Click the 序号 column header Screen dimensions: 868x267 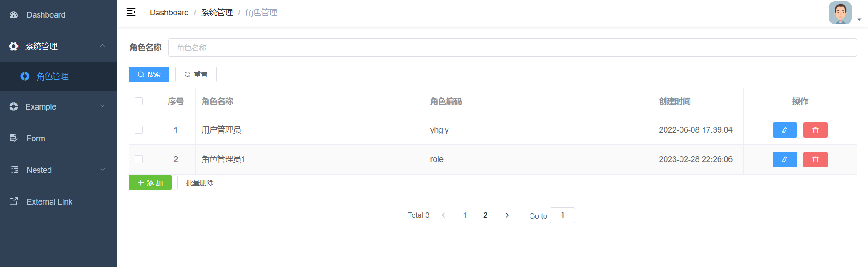click(176, 101)
